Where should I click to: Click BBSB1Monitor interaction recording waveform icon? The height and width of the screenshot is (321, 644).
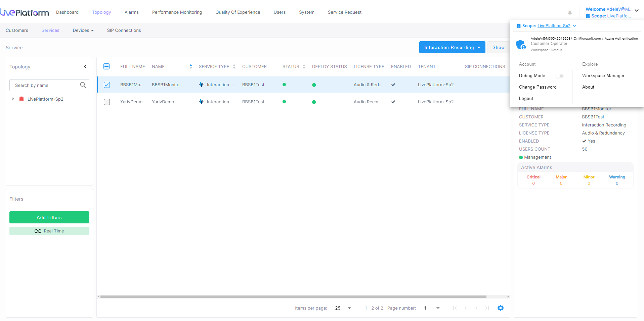click(x=202, y=85)
